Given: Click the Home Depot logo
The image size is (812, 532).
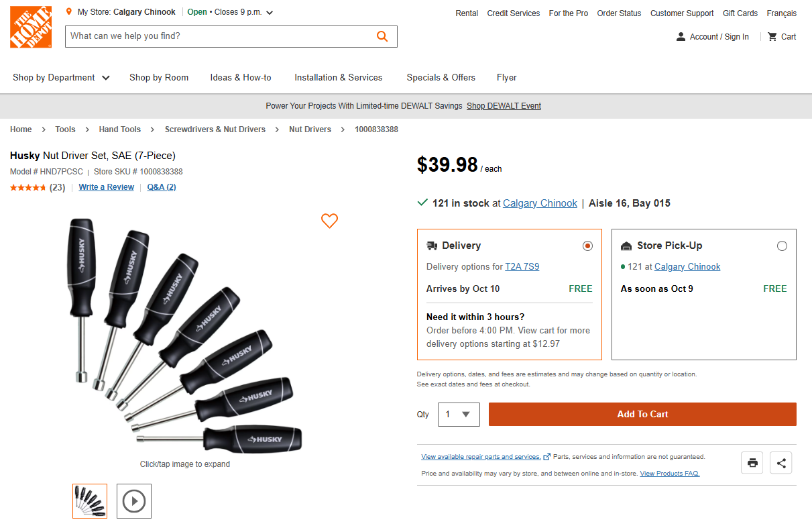Looking at the screenshot, I should click(30, 28).
